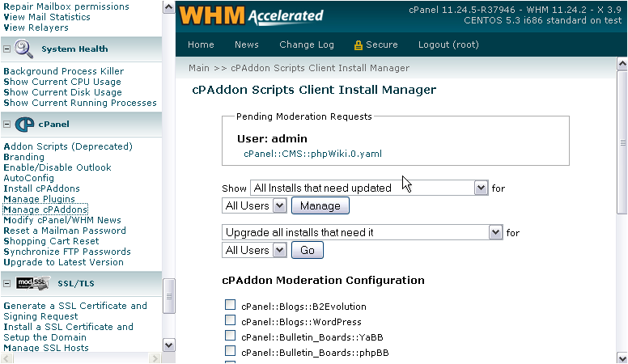Open View Relayers
The image size is (628, 364).
click(x=36, y=28)
